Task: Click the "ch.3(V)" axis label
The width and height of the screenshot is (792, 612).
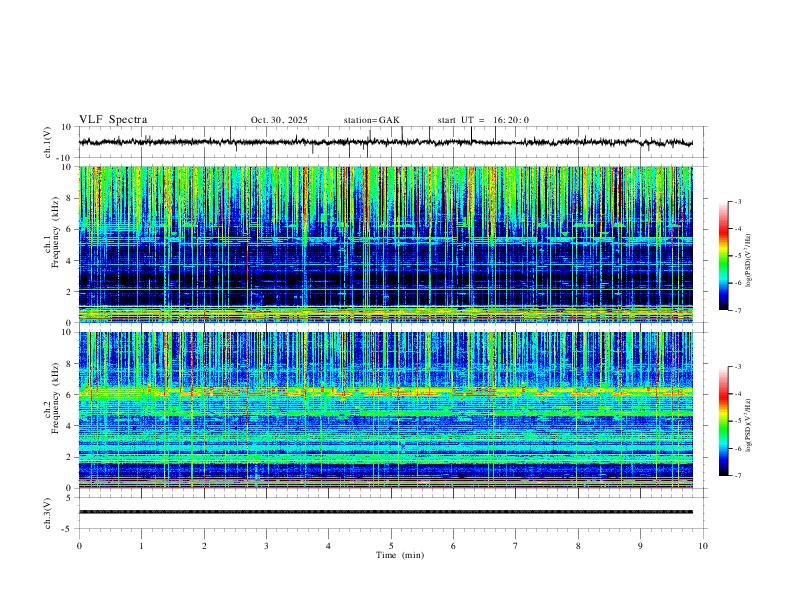Action: point(48,513)
